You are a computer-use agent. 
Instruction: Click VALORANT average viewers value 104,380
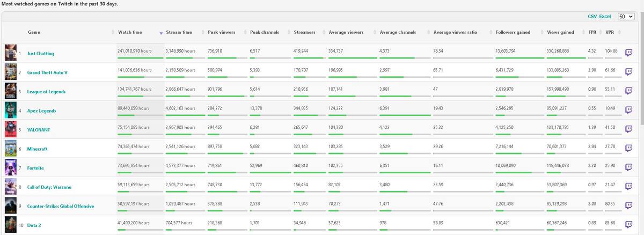336,127
